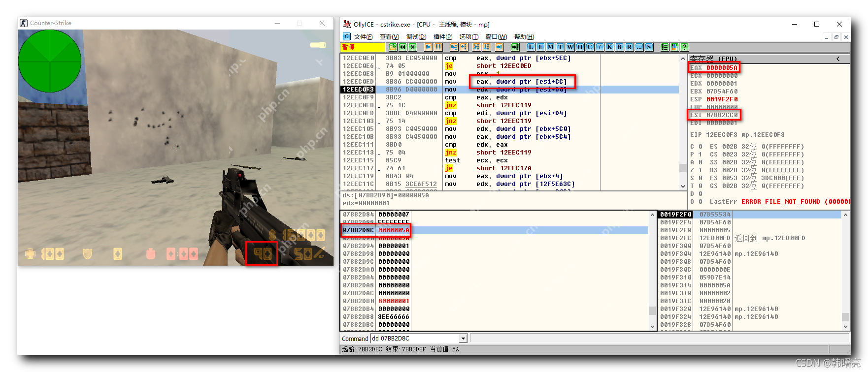The image size is (868, 372).
Task: Click the ESI 07BB2CC0 register value
Action: pos(714,115)
